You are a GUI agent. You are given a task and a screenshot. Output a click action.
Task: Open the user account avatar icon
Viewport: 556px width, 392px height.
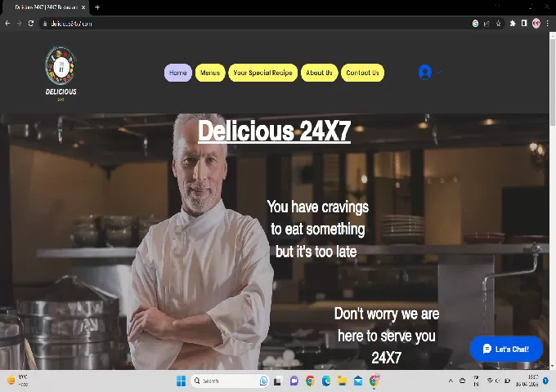coord(424,72)
